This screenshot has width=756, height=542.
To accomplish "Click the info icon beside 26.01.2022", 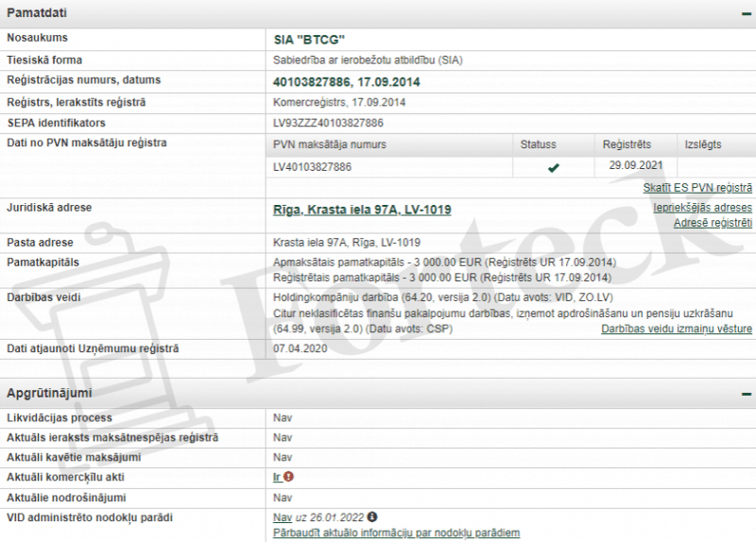I will point(371,517).
